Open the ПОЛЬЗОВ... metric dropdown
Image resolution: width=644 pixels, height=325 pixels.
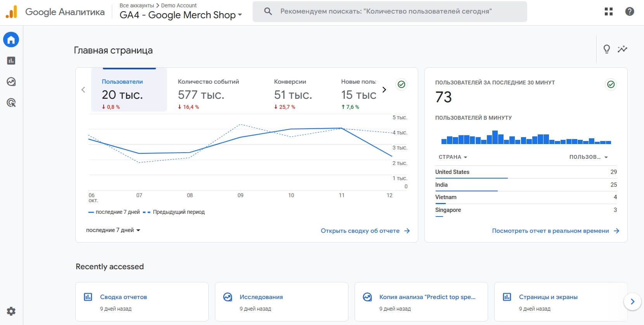click(x=589, y=157)
